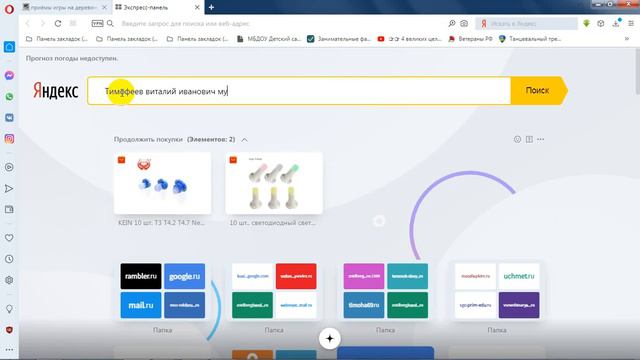
Task: Expand bookmarks bar overflow chevron
Action: (627, 39)
